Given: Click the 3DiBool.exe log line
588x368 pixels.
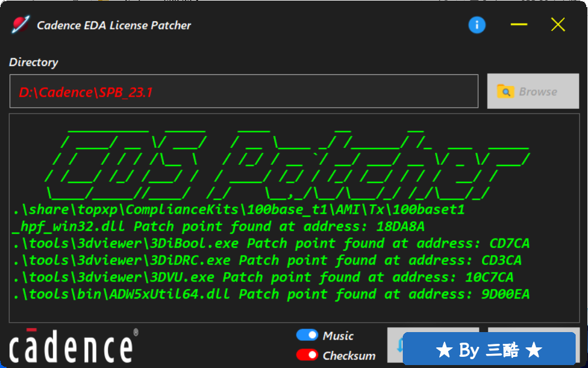Looking at the screenshot, I should click(271, 243).
